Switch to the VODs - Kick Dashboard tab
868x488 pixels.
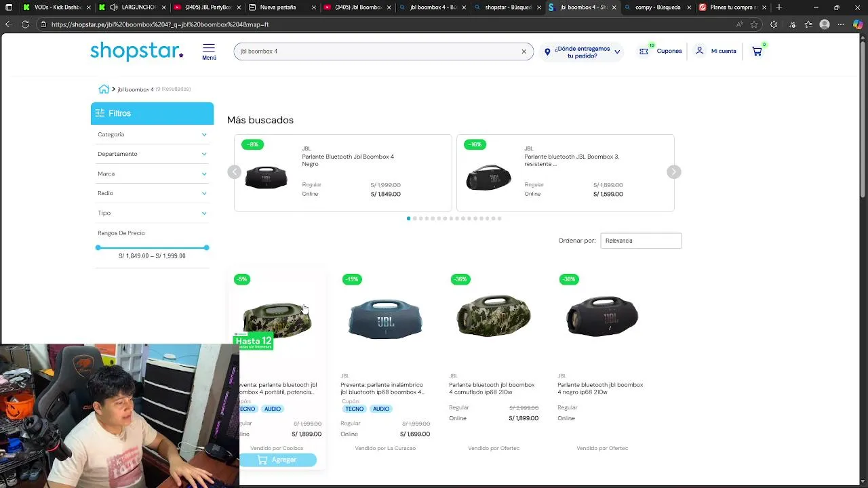tap(57, 7)
